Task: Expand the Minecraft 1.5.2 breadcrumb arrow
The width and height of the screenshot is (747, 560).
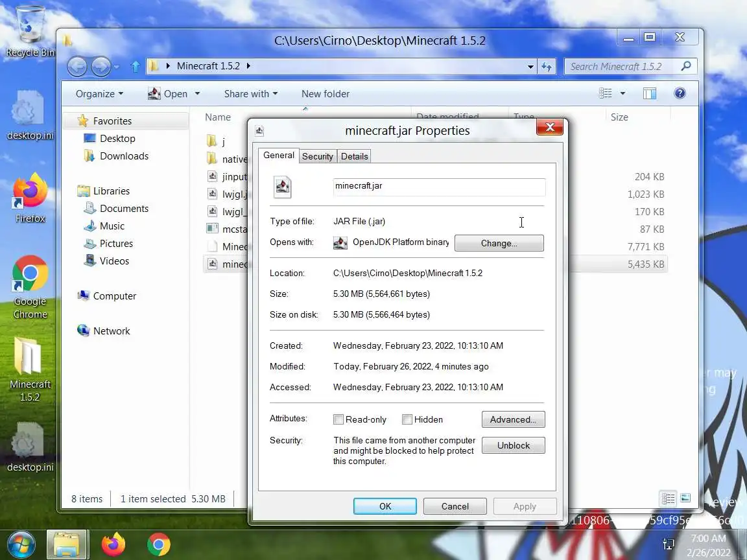Action: 249,66
